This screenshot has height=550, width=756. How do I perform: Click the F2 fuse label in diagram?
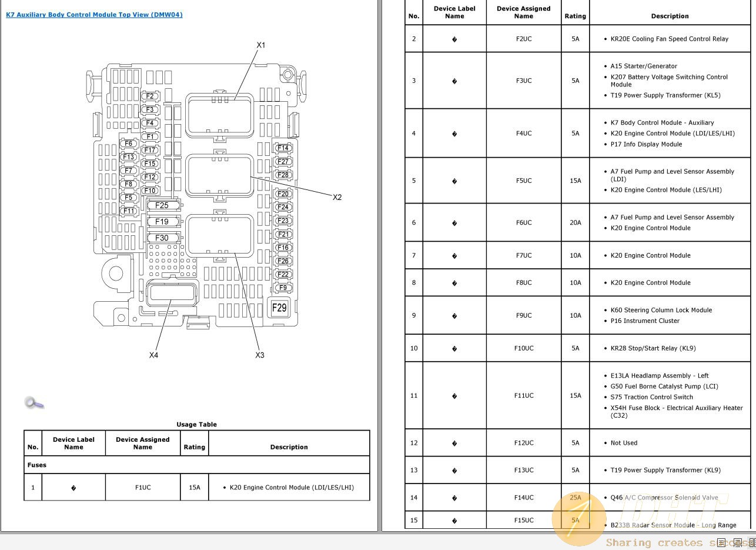point(150,96)
